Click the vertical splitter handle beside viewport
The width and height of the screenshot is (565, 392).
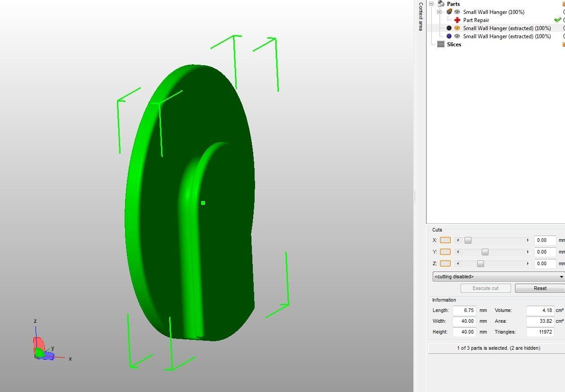coord(415,196)
